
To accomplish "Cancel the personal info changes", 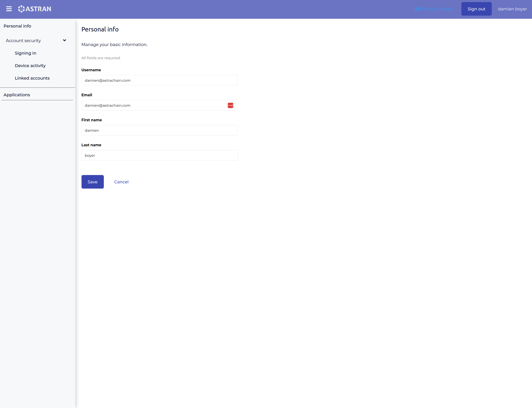I will coord(121,182).
